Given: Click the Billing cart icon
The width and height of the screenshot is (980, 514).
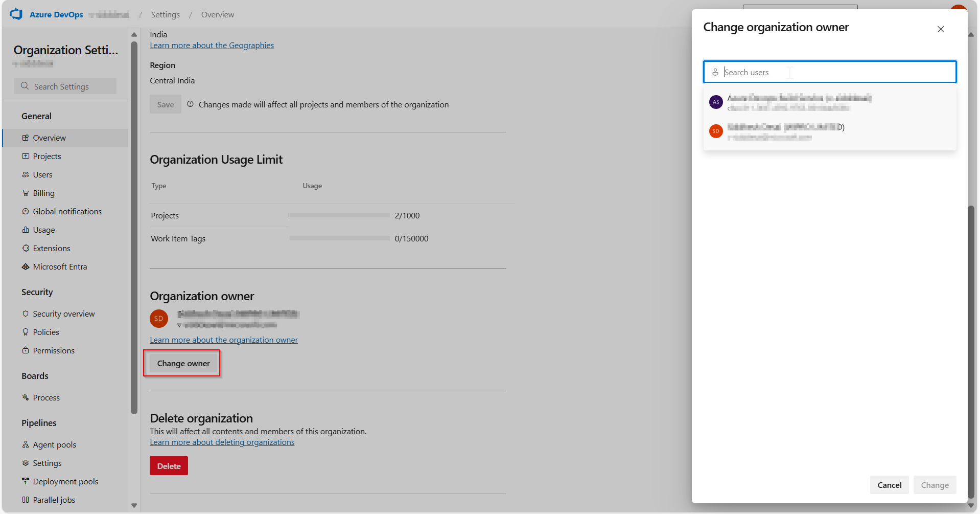Looking at the screenshot, I should pos(26,193).
